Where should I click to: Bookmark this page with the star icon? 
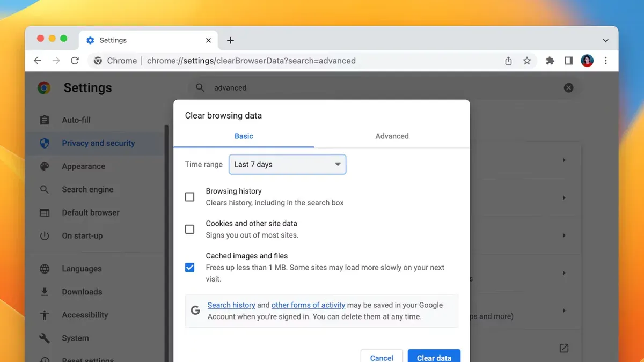click(527, 61)
